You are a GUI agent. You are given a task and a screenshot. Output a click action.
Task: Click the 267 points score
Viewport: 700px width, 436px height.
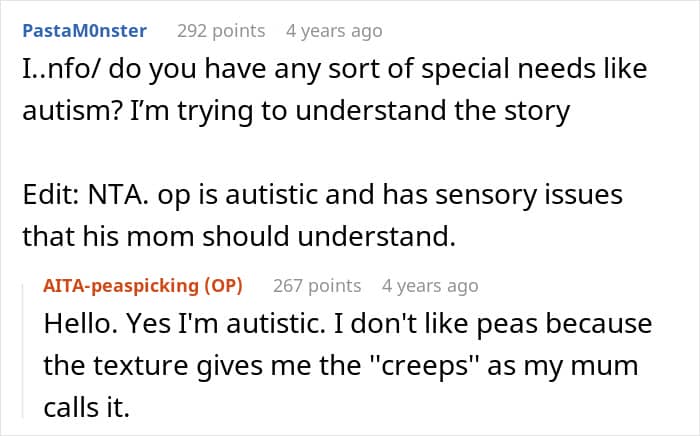pos(317,286)
